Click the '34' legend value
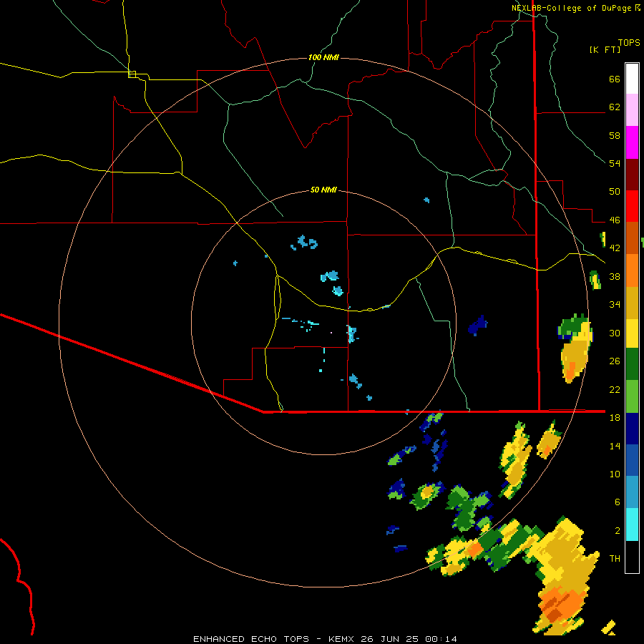This screenshot has height=644, width=644. [x=615, y=305]
